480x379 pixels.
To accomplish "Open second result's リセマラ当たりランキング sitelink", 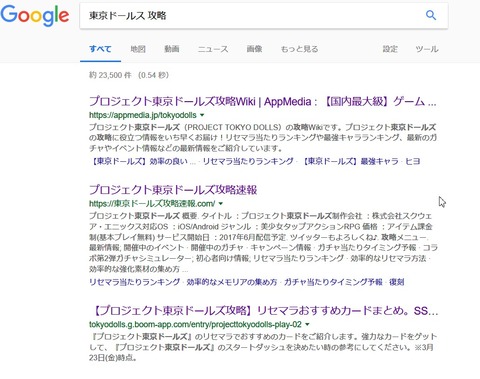I will [x=134, y=282].
